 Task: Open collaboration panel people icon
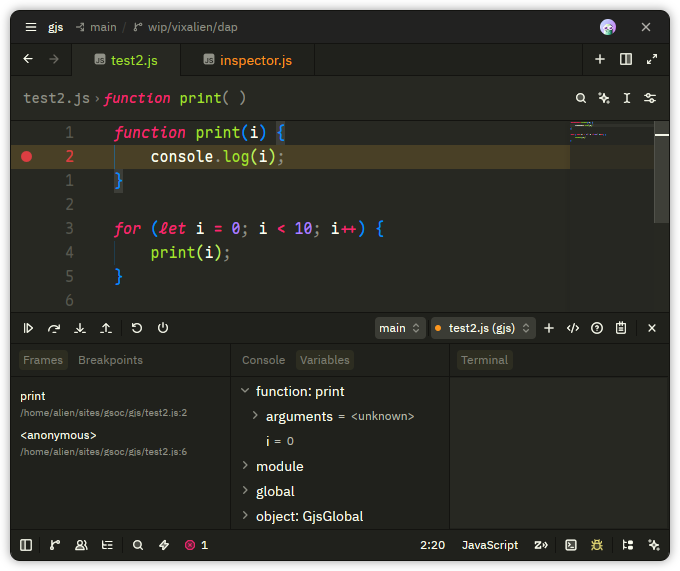click(81, 545)
